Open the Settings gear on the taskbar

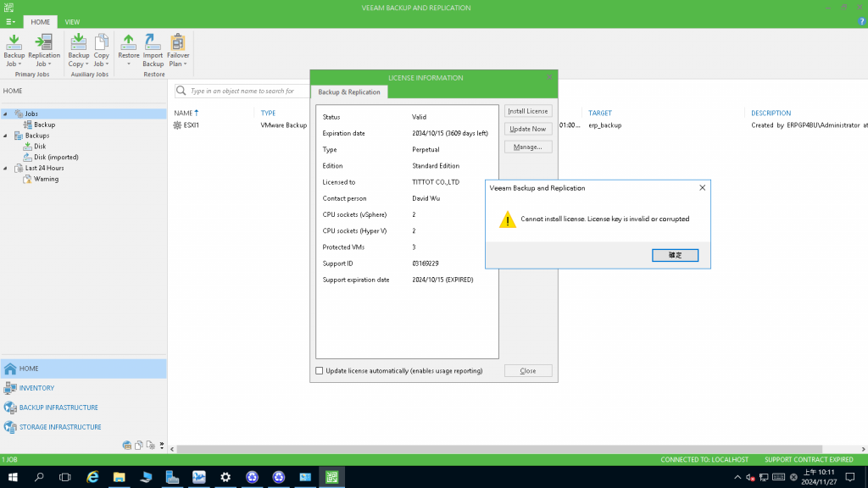[x=225, y=477]
